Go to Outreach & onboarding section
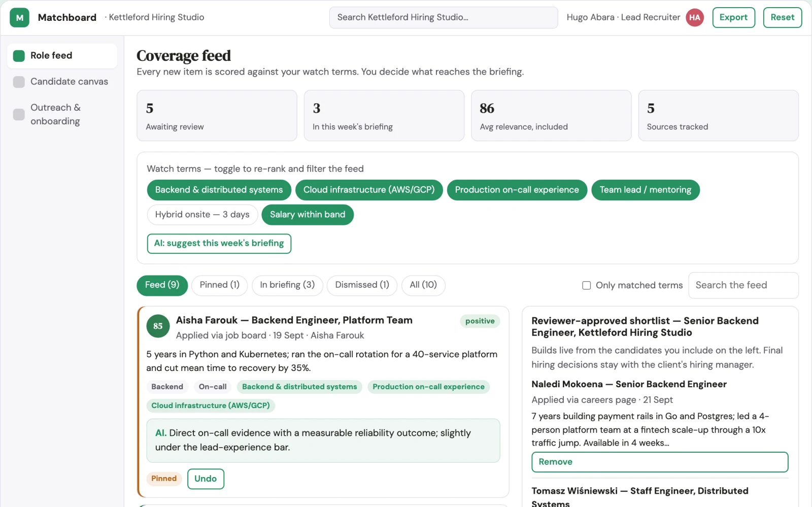Screen dimensions: 812x507 coord(62,114)
